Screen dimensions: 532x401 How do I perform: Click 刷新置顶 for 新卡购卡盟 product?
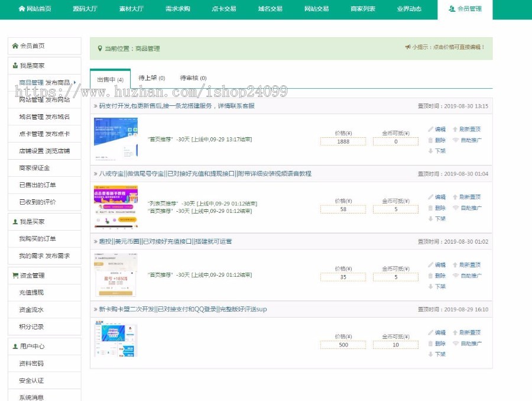pyautogui.click(x=467, y=332)
